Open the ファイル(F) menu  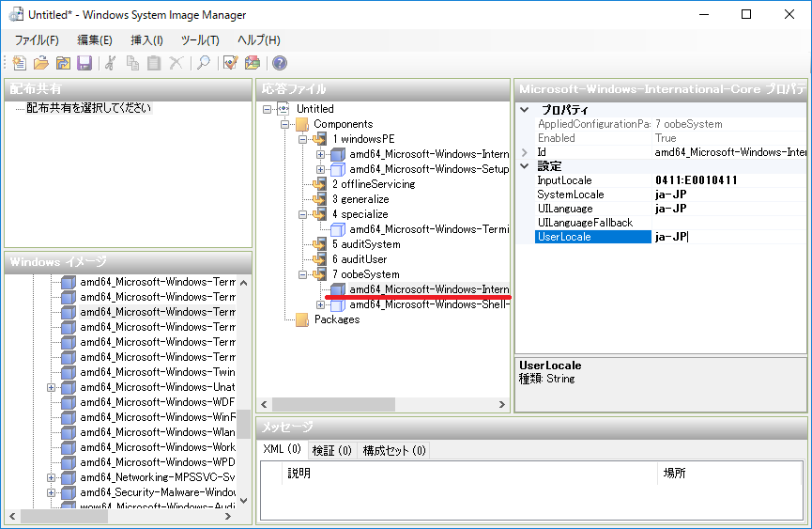pyautogui.click(x=37, y=39)
